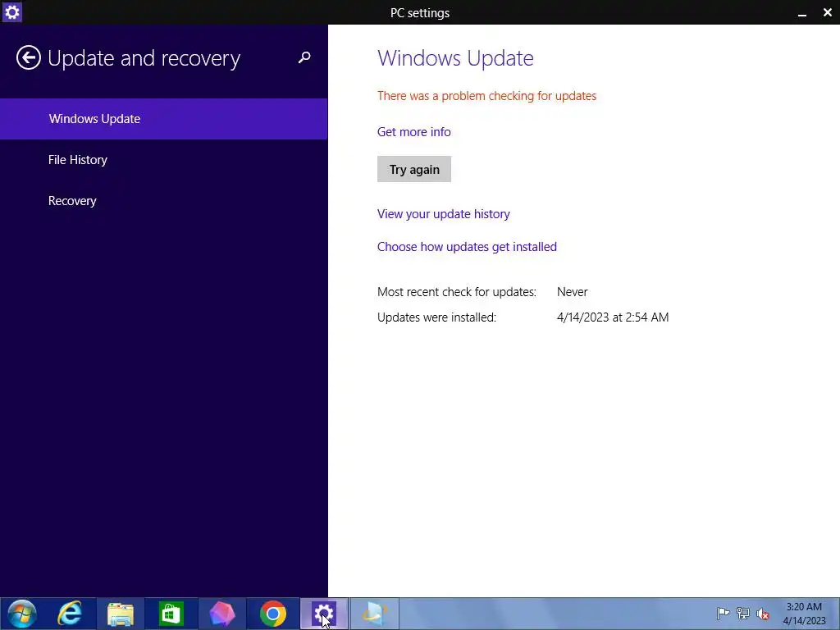Go back using the circled arrow
The width and height of the screenshot is (840, 630).
[29, 58]
